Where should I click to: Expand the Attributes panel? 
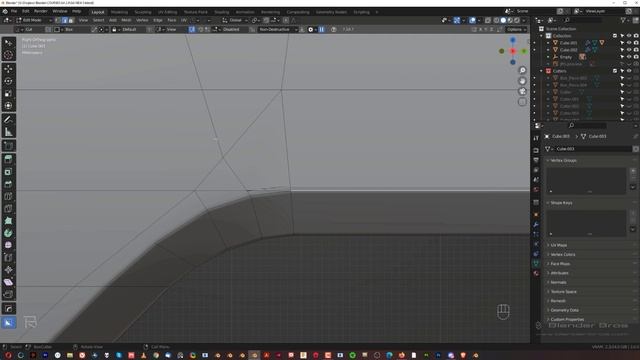click(559, 273)
